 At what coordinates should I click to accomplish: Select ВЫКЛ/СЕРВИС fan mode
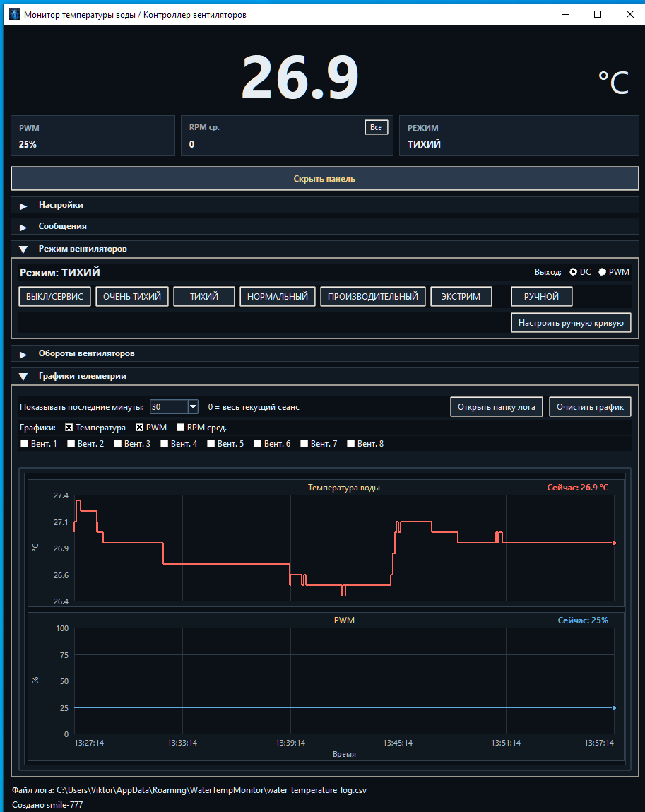55,297
